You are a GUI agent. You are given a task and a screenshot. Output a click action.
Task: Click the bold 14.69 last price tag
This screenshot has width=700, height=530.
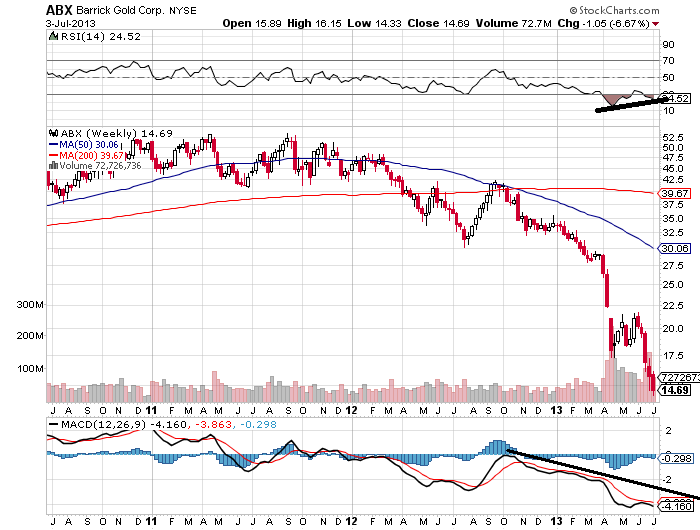tap(675, 390)
